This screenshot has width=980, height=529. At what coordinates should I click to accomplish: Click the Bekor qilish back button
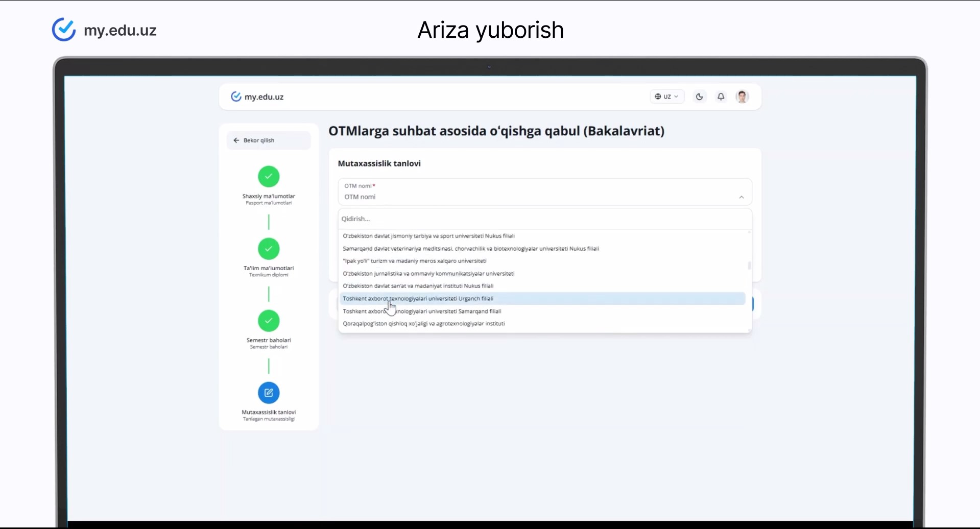pyautogui.click(x=269, y=140)
